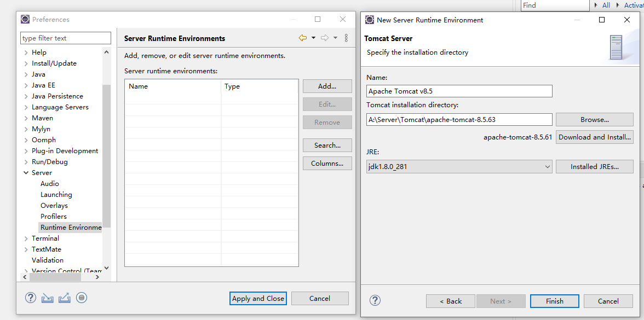
Task: Maximize the New Server Runtime Environment dialog
Action: coord(602,20)
